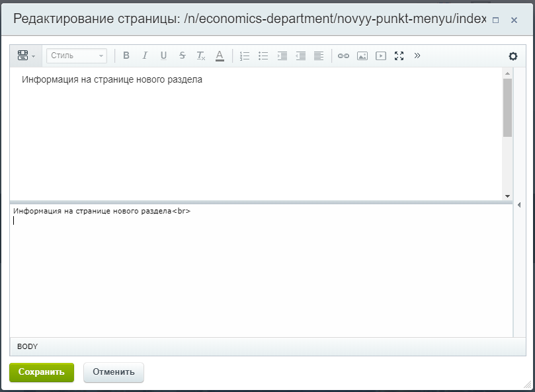Click the visual editor scrollbar thumb
The height and width of the screenshot is (392, 535).
coord(507,108)
